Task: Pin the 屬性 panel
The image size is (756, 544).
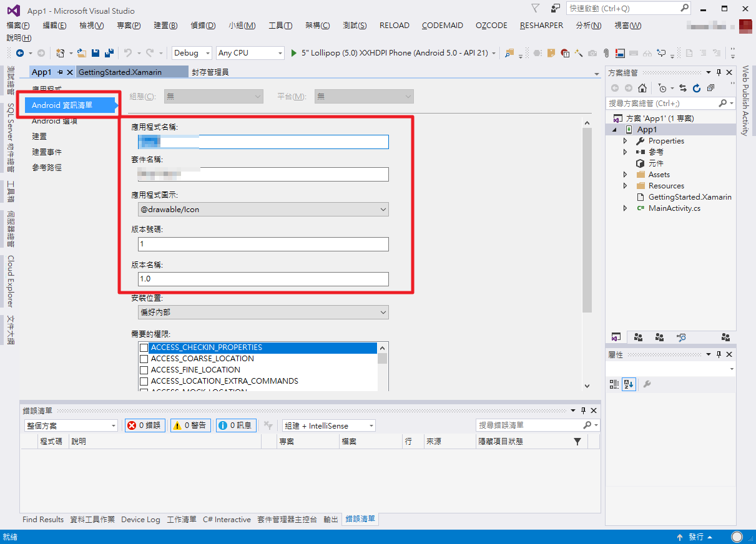Action: [x=719, y=354]
